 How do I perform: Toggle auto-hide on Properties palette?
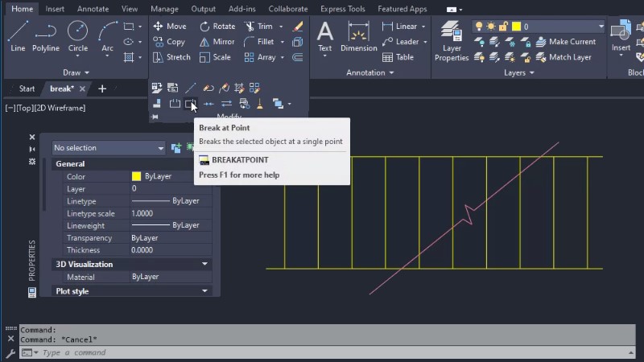coord(32,149)
